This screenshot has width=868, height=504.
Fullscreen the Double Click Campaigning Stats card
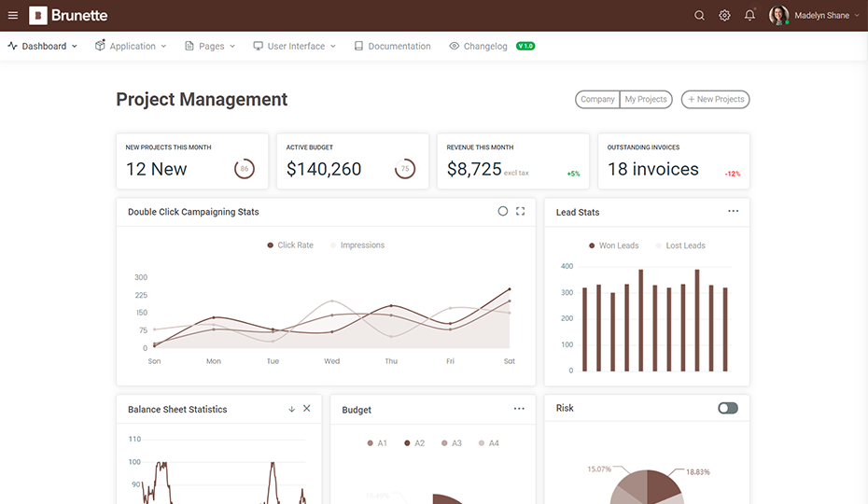tap(521, 211)
